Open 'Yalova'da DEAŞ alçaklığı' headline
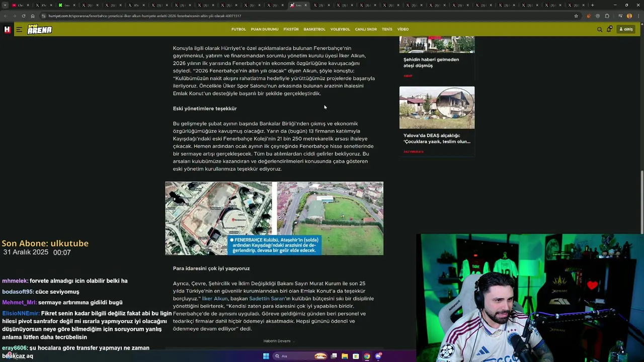Image resolution: width=644 pixels, height=362 pixels. click(437, 138)
